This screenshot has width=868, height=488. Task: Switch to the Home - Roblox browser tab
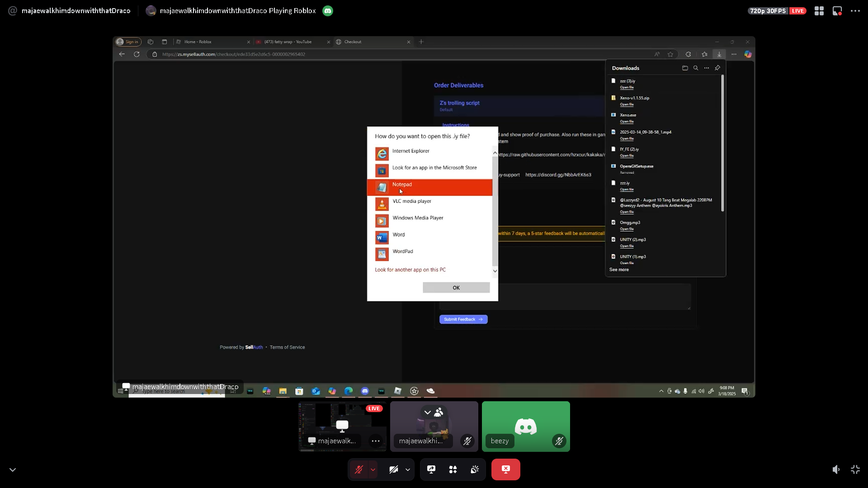click(x=212, y=42)
